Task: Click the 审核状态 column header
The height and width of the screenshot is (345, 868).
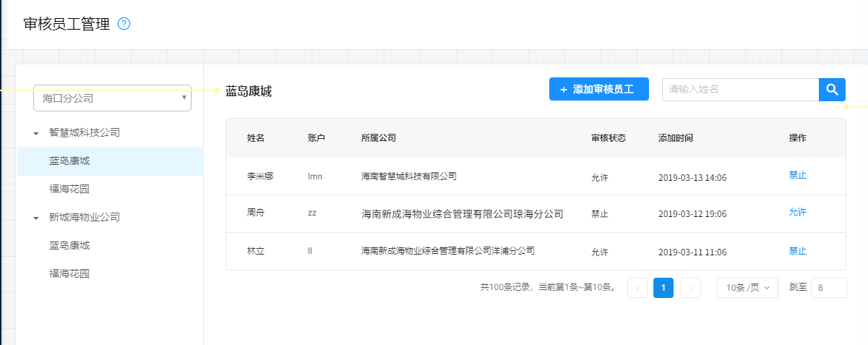Action: [x=608, y=138]
